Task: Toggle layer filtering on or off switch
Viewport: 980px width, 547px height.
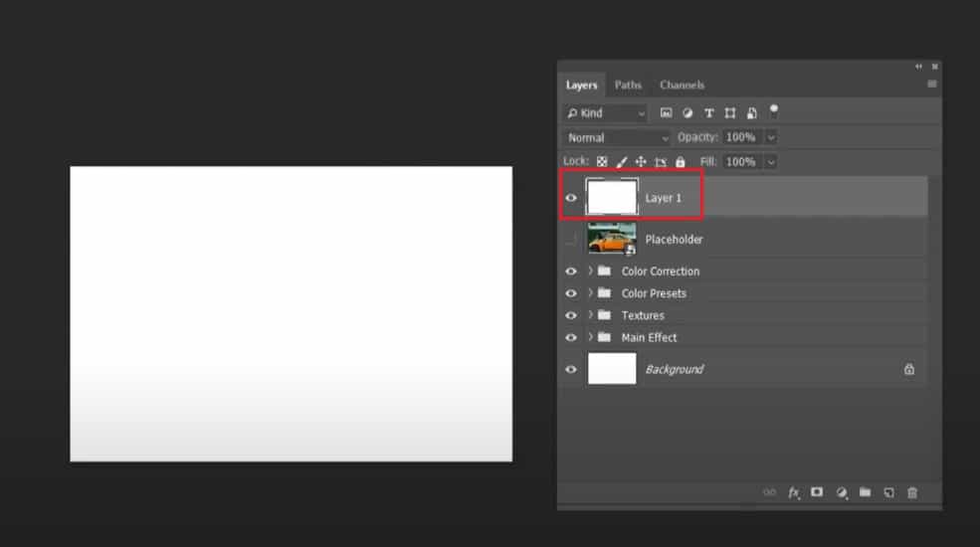Action: coord(774,111)
